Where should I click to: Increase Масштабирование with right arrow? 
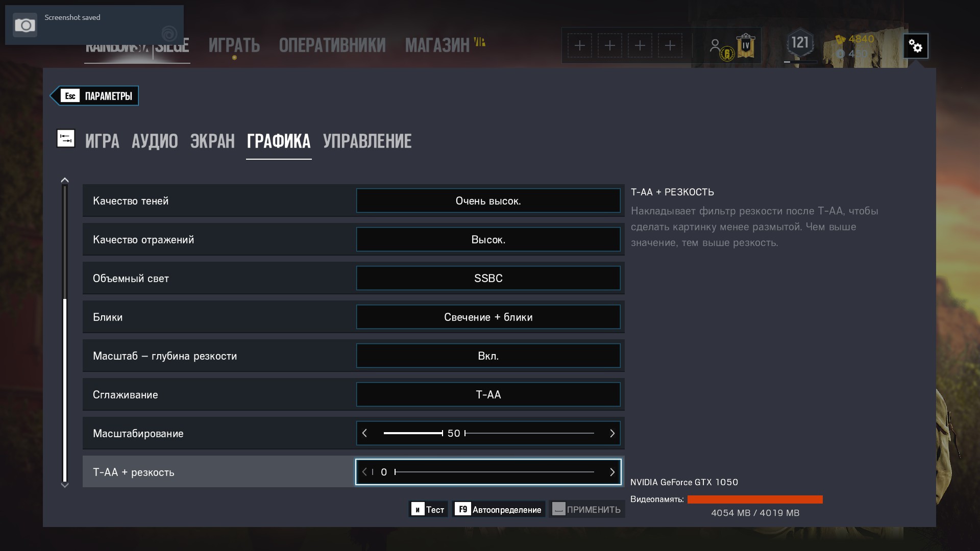612,433
